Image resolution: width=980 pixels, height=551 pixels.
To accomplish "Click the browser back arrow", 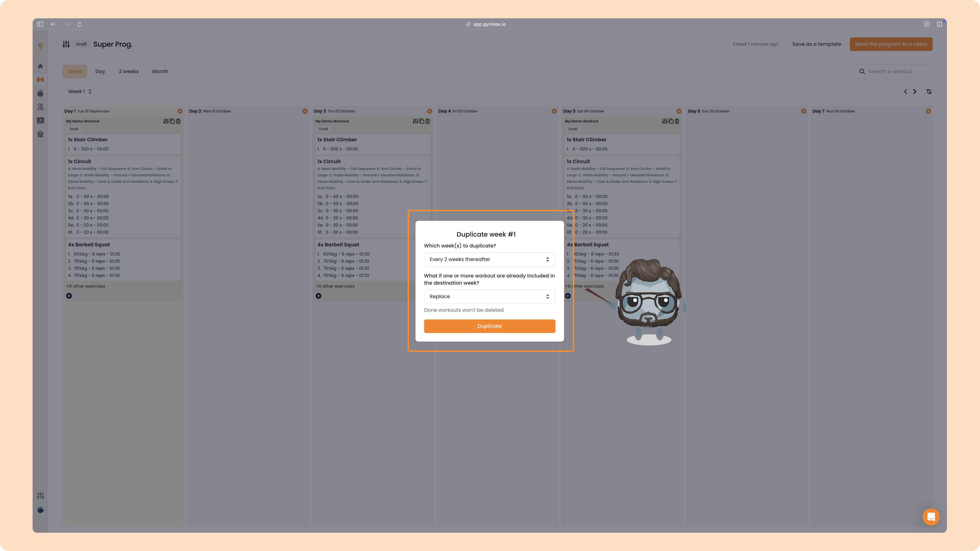I will (x=53, y=24).
